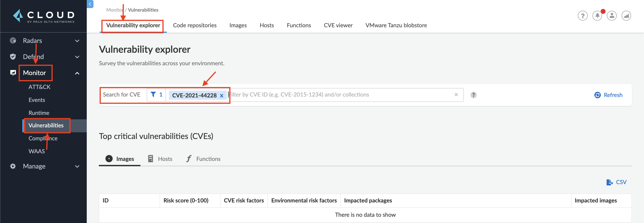Expand the Defend sidebar section
The image size is (644, 223).
click(77, 57)
